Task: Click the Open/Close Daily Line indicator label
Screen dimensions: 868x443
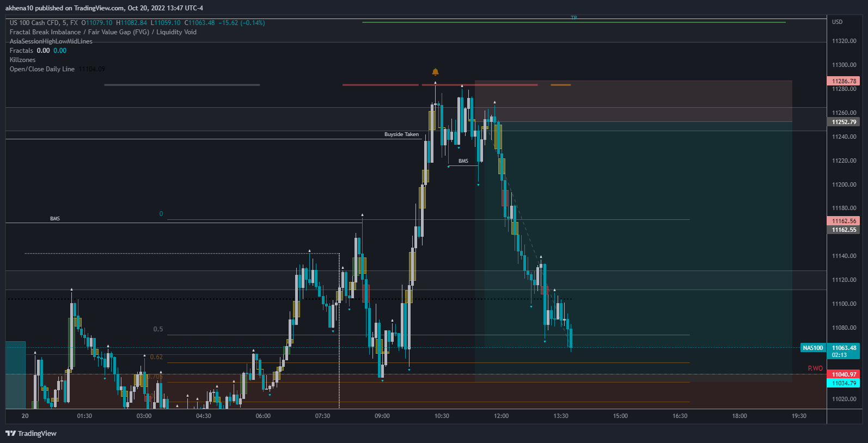Action: [42, 69]
